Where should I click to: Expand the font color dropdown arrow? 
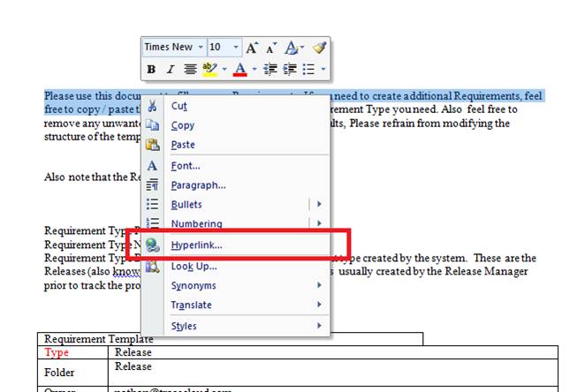click(x=255, y=69)
